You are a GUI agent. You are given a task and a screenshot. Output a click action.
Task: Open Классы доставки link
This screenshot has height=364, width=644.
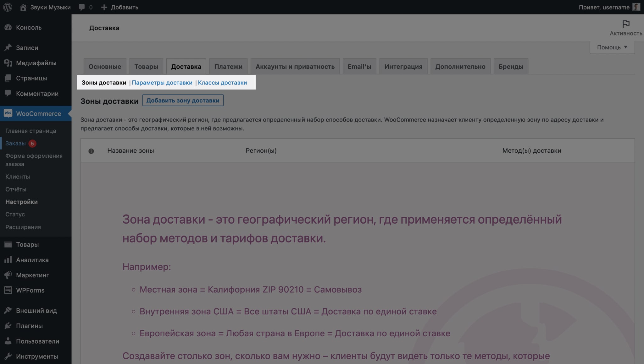(222, 83)
